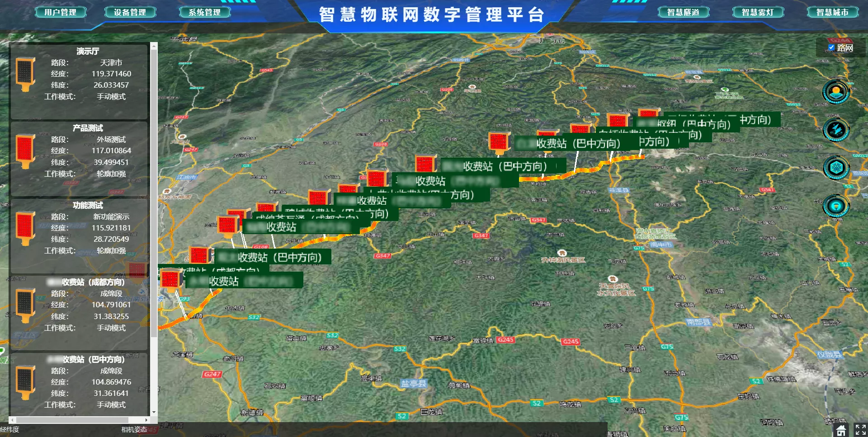
Task: Click the horizontal scrollbar right arrow
Action: pyautogui.click(x=146, y=420)
